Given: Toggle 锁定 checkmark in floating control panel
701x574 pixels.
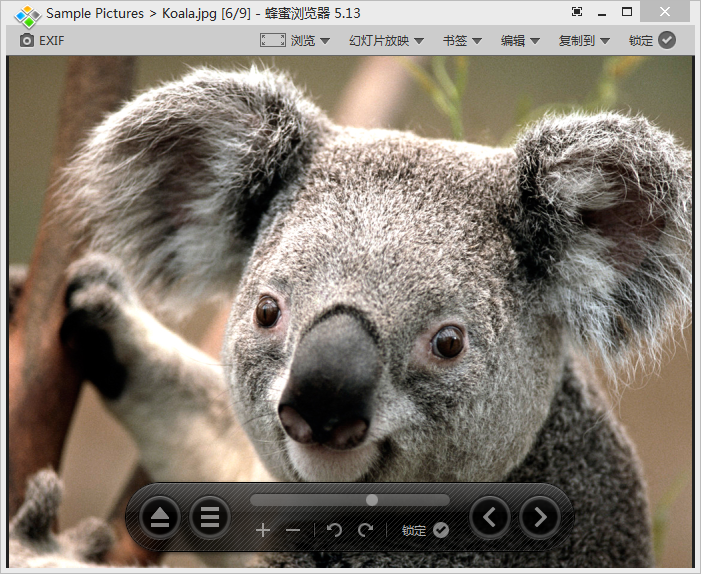Looking at the screenshot, I should pos(441,530).
